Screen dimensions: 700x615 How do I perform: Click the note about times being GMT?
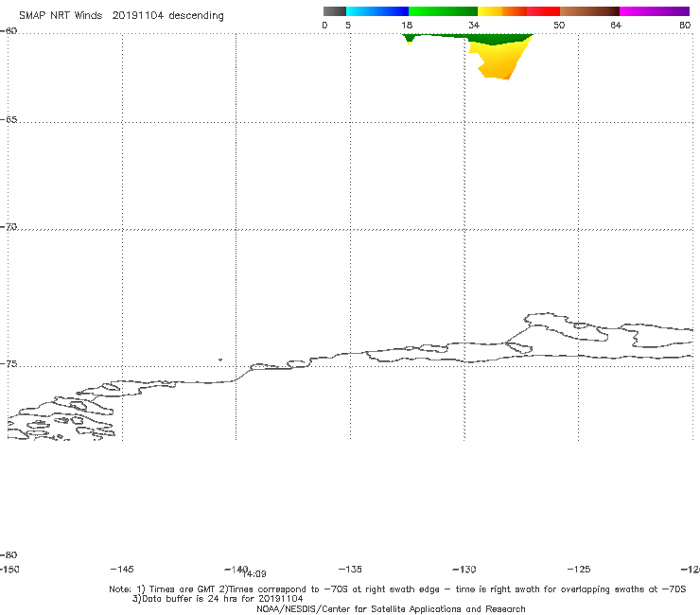pos(397,589)
